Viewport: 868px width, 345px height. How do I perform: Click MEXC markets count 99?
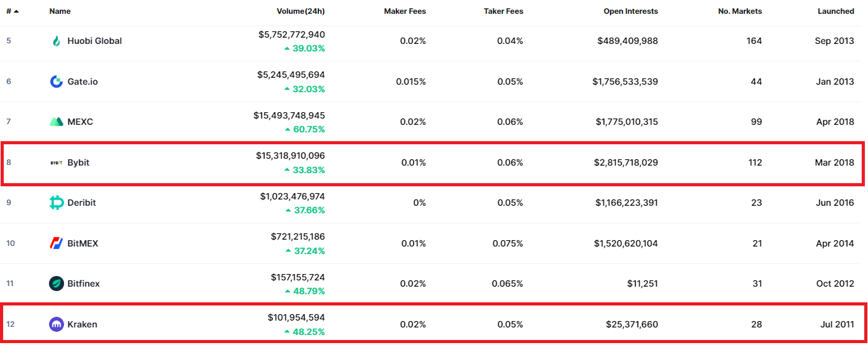756,122
